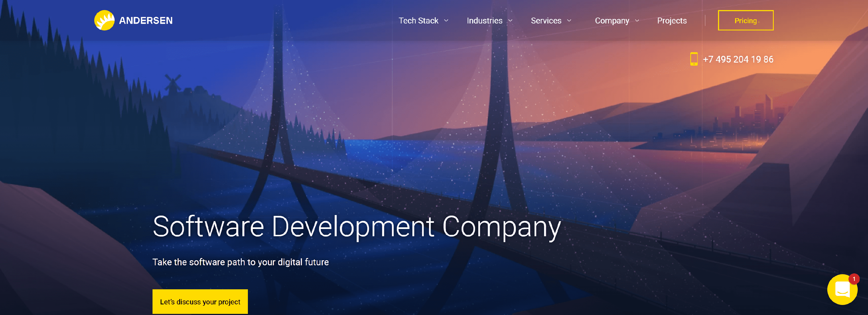This screenshot has width=868, height=315.
Task: Click the yellow mobile phone icon
Action: click(x=694, y=59)
